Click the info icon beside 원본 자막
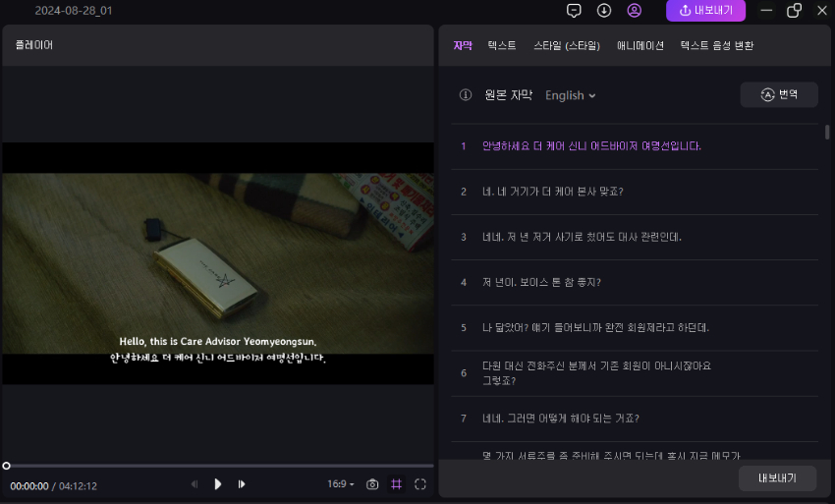This screenshot has width=835, height=504. tap(466, 95)
